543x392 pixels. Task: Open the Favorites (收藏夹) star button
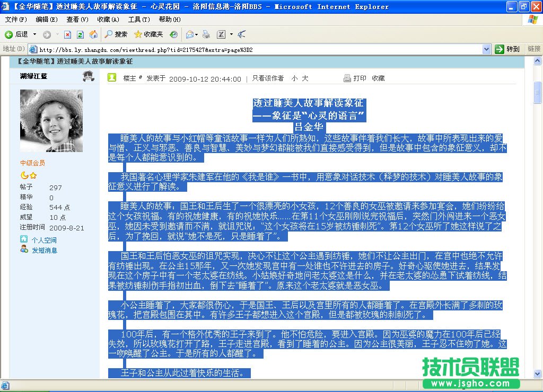[x=148, y=34]
